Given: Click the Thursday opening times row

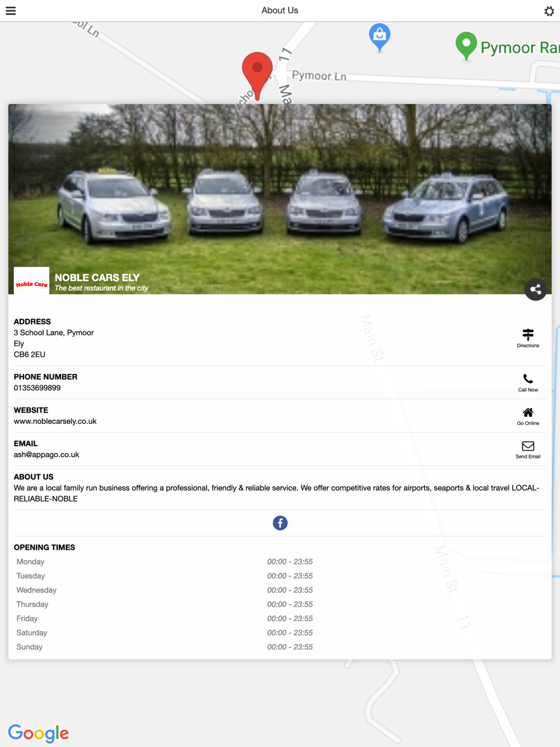Looking at the screenshot, I should (x=280, y=604).
